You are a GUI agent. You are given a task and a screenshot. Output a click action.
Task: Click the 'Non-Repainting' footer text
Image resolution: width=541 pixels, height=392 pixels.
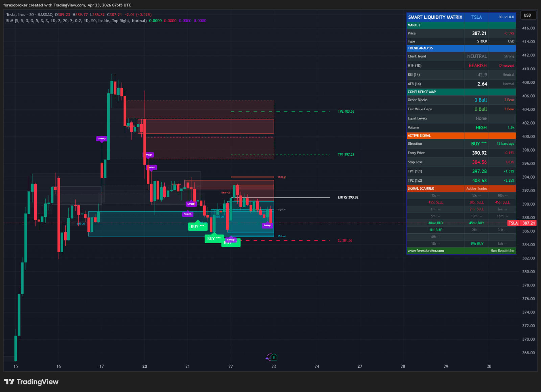pos(502,251)
